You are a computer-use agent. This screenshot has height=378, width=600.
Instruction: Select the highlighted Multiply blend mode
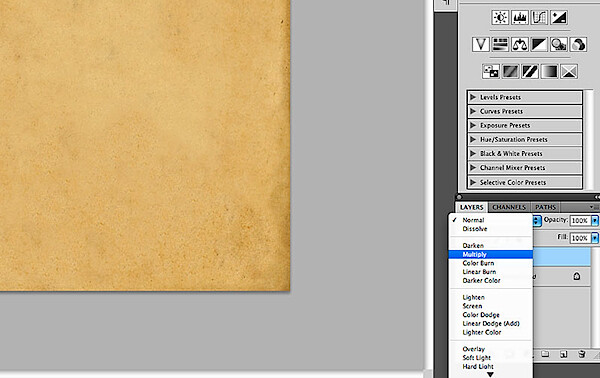pos(491,254)
